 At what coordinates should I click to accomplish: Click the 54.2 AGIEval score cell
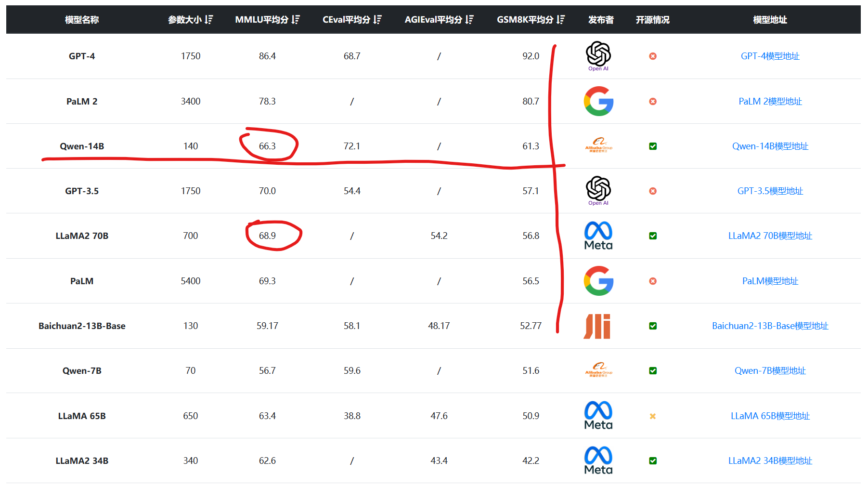439,236
